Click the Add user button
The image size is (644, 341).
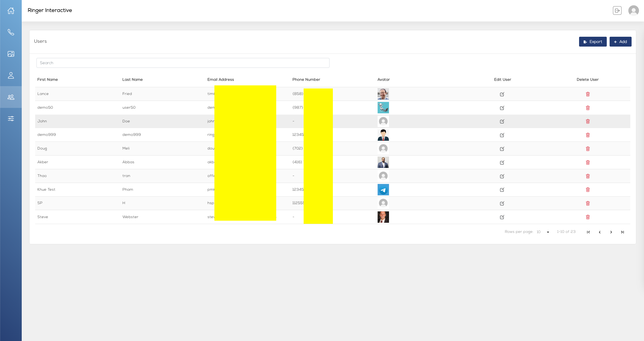pos(620,42)
